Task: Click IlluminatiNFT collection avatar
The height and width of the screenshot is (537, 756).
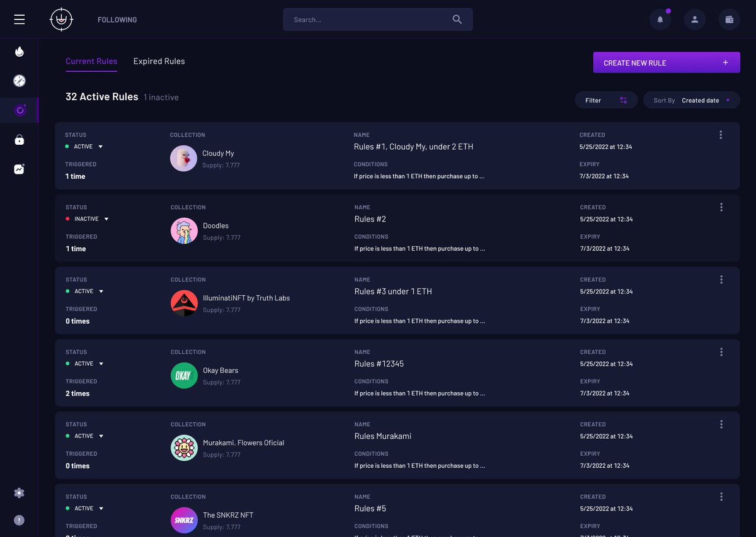Action: pos(184,303)
